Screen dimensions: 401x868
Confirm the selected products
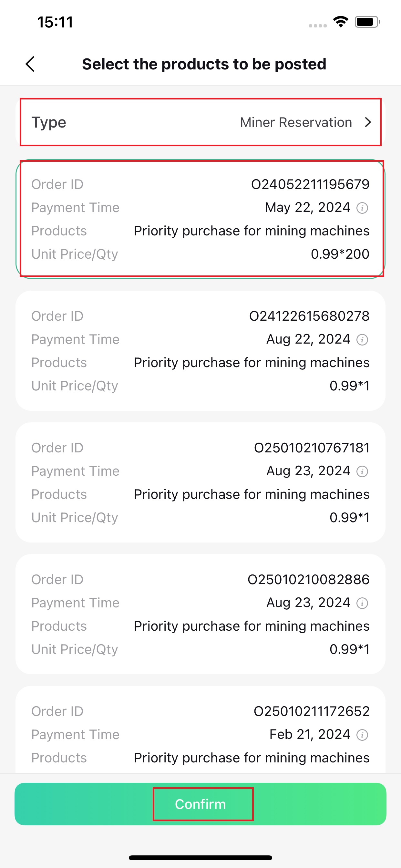coord(200,804)
